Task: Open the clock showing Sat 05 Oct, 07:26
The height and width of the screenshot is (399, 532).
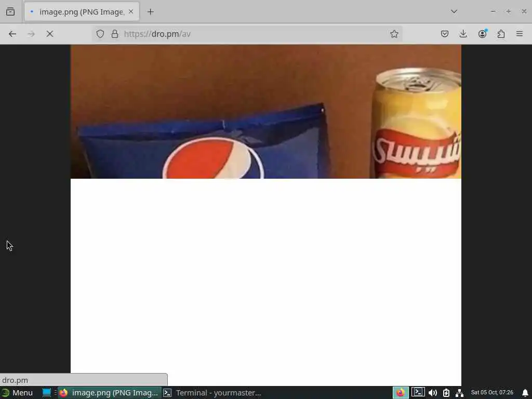Action: pyautogui.click(x=492, y=393)
